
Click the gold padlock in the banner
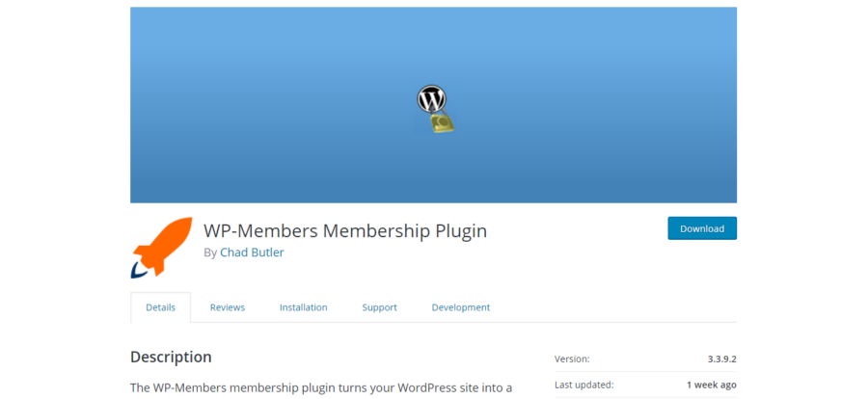443,121
